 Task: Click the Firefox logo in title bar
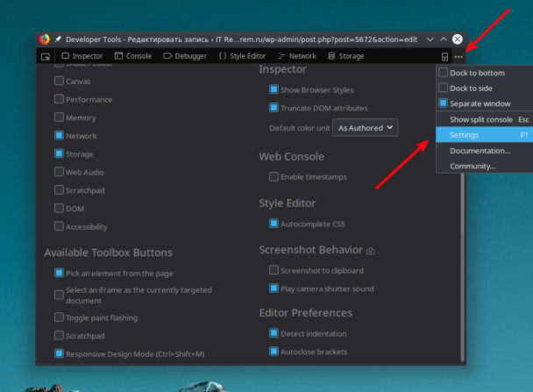point(45,39)
